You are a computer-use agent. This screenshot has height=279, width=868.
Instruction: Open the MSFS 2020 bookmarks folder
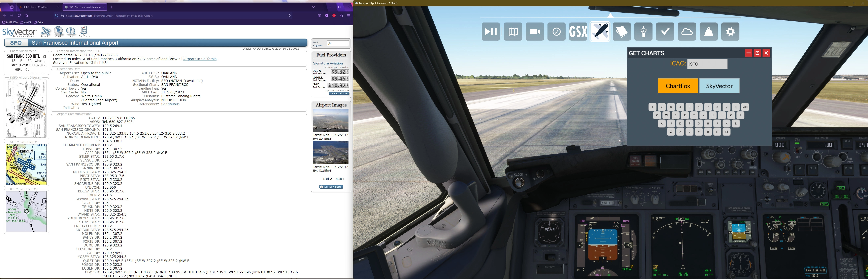tap(10, 22)
